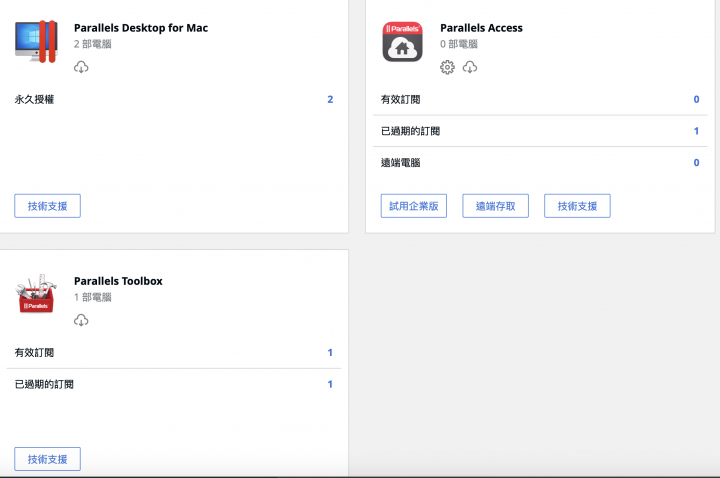Click the Parallels Toolbox red toolbox icon
Screen dimensions: 720x478
pyautogui.click(x=36, y=294)
